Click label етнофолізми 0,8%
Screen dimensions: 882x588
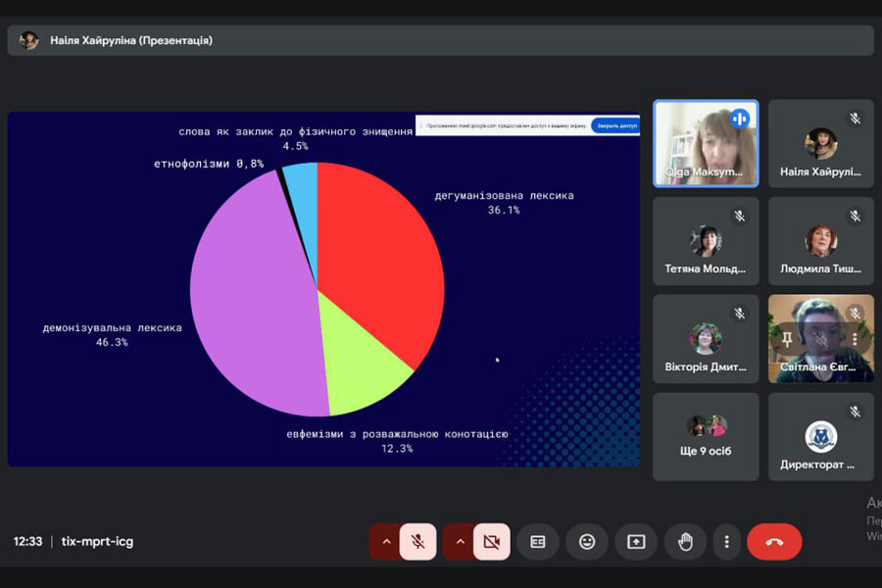click(209, 164)
